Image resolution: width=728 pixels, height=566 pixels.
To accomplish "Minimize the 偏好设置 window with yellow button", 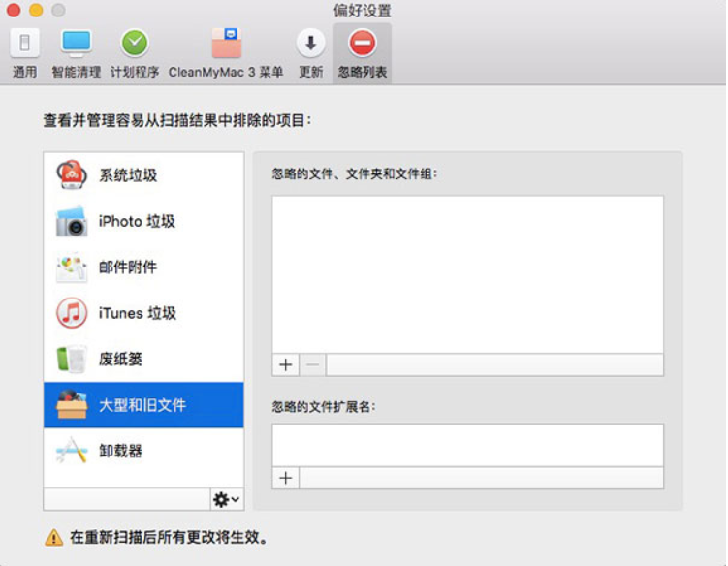I will point(36,10).
